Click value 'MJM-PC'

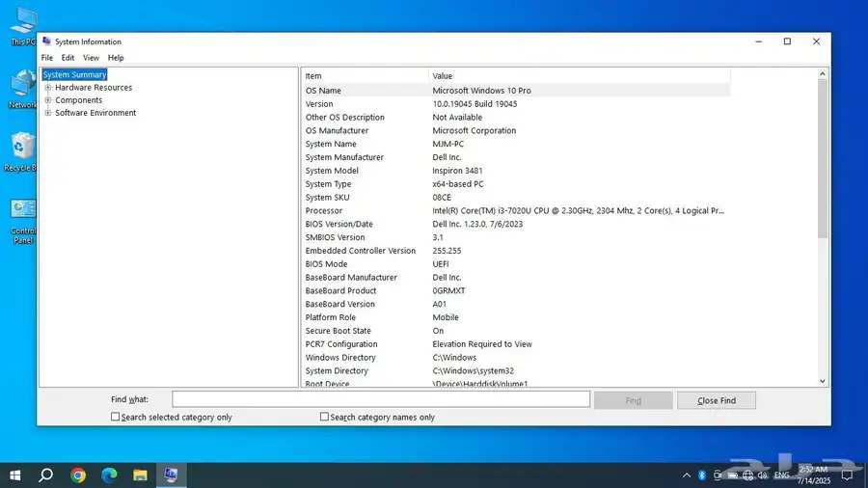pyautogui.click(x=448, y=144)
